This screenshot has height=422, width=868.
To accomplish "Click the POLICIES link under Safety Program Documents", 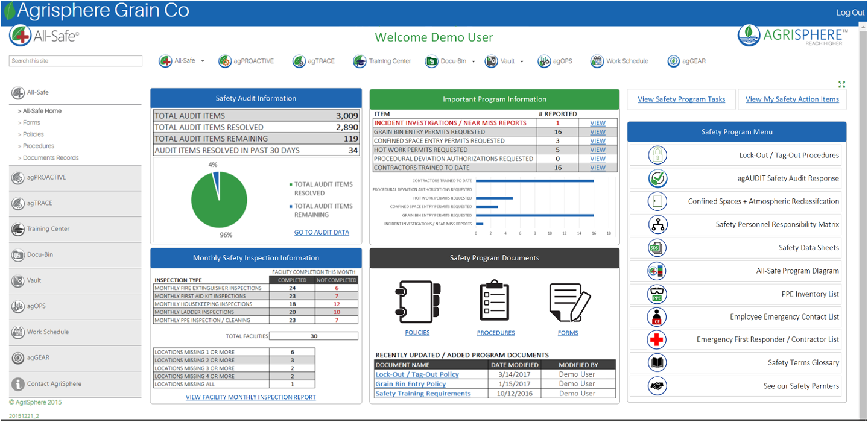I will click(417, 333).
